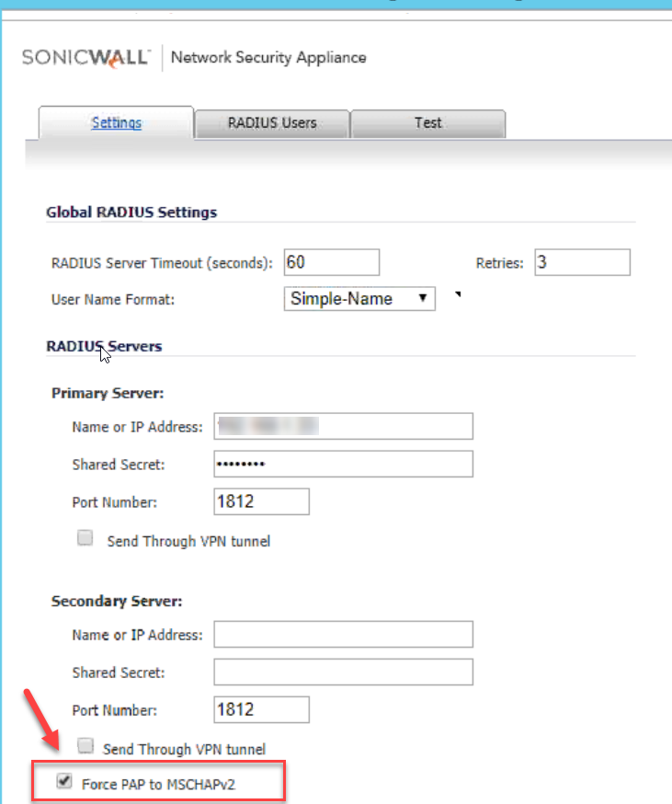Image resolution: width=672 pixels, height=804 pixels.
Task: Click the Secondary Server Name or IP Address field
Action: click(343, 634)
